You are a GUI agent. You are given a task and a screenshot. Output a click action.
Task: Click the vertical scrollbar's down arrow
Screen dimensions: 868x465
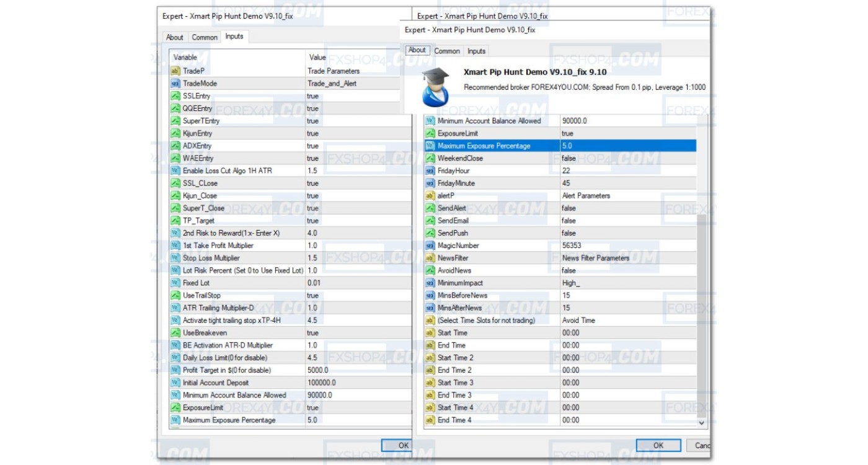[702, 422]
